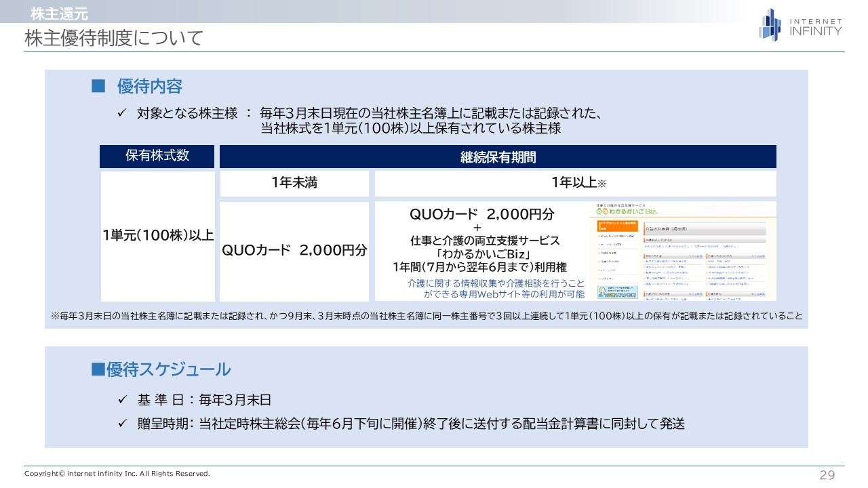
Task: Click the 継続保有期間 table header
Action: click(498, 157)
